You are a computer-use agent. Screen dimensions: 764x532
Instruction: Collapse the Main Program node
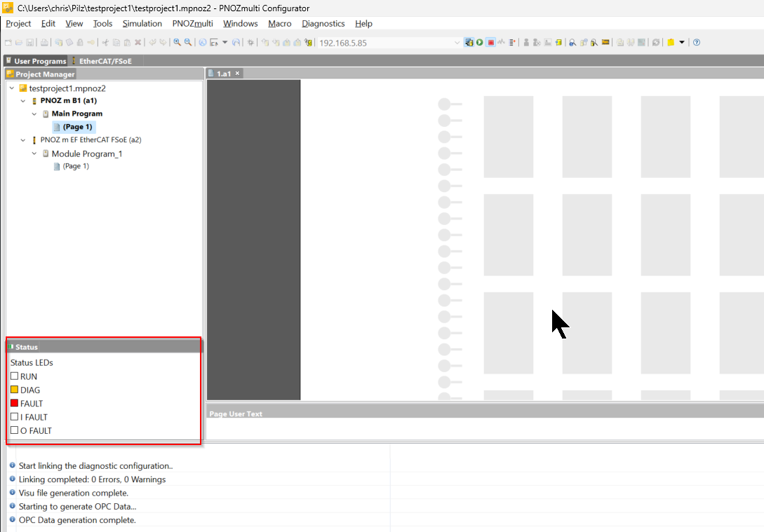point(34,114)
